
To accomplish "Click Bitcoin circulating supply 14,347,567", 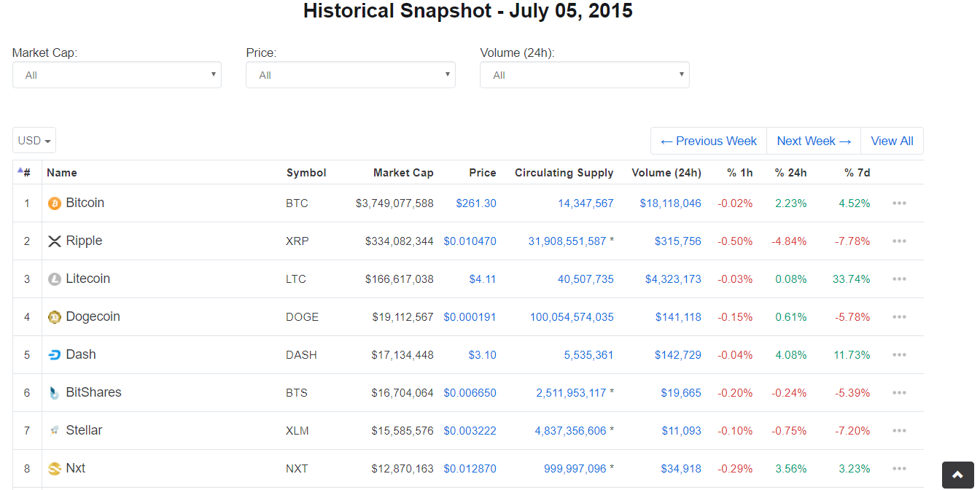I will coord(586,203).
